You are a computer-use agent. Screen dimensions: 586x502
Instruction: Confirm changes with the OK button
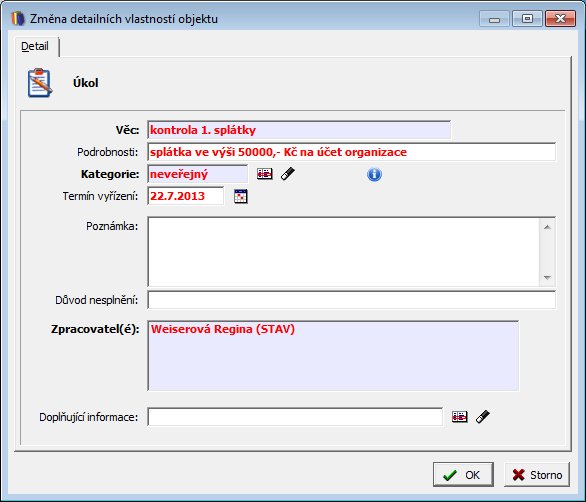click(463, 475)
